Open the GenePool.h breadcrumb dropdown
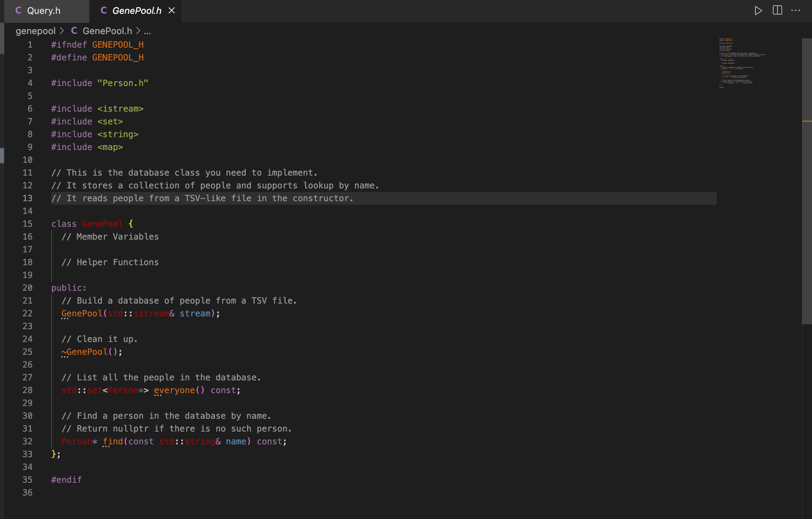This screenshot has height=519, width=812. pos(107,31)
